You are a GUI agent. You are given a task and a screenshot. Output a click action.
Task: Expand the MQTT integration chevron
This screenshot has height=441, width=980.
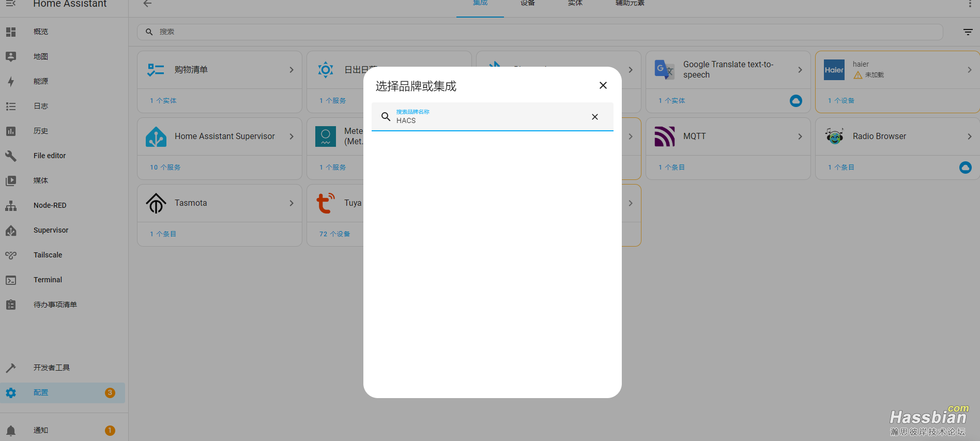coord(800,136)
